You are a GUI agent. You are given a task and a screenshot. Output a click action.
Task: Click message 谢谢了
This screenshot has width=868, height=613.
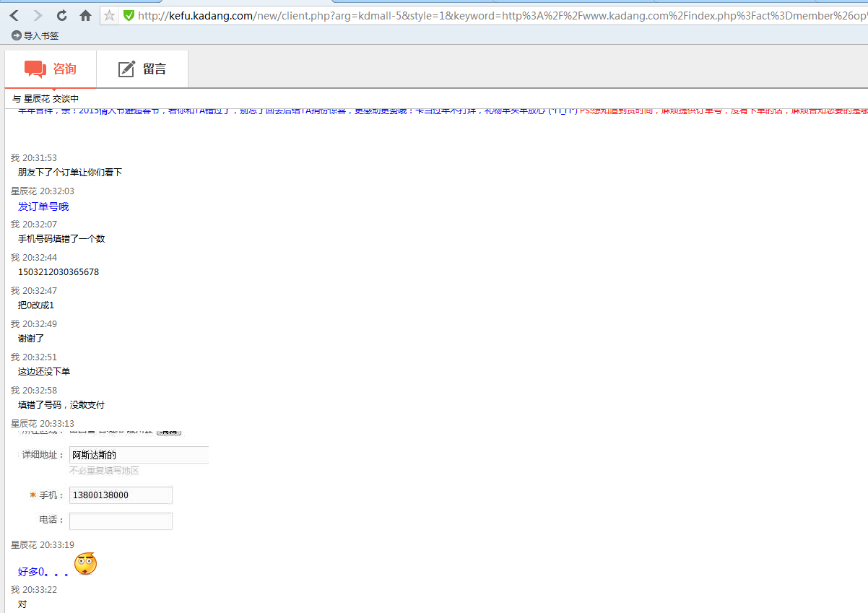point(31,339)
